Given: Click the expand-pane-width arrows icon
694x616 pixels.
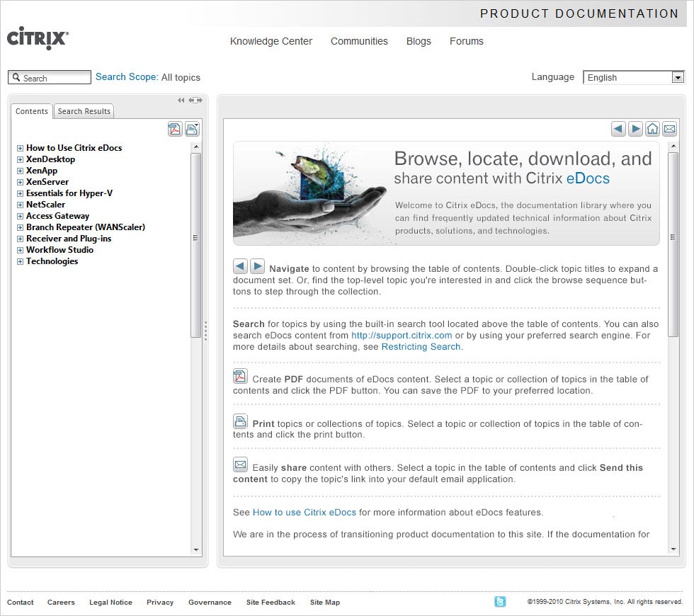Looking at the screenshot, I should 195,101.
